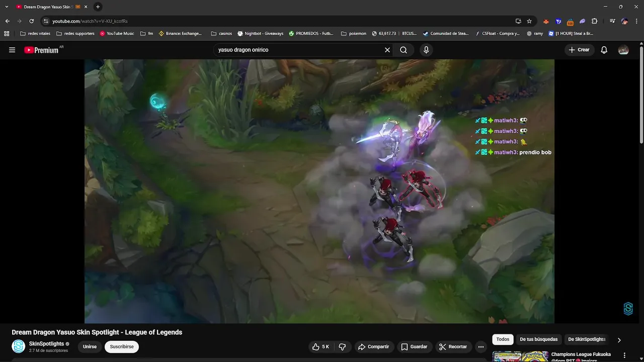Image resolution: width=644 pixels, height=362 pixels.
Task: Go back with browser back arrow
Action: [7, 21]
